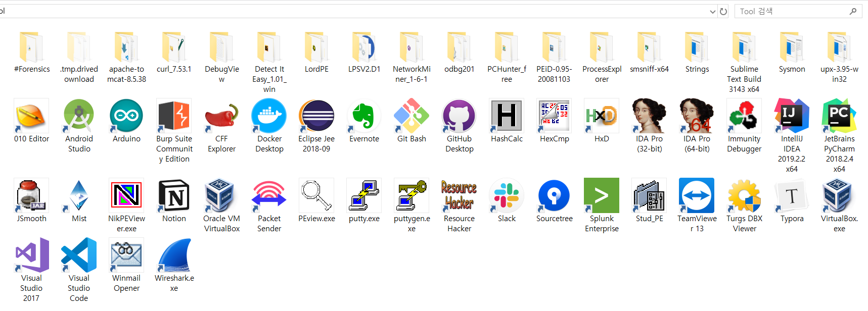Open the Strings folder
Viewport: 868px width, 311px height.
coord(697,46)
